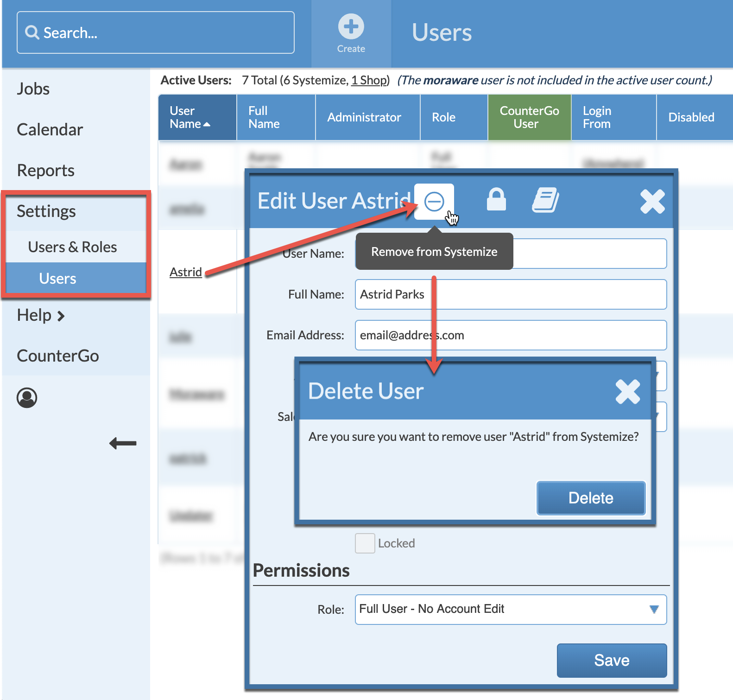Click the Full Name input field
Image resolution: width=733 pixels, height=700 pixels.
point(511,294)
